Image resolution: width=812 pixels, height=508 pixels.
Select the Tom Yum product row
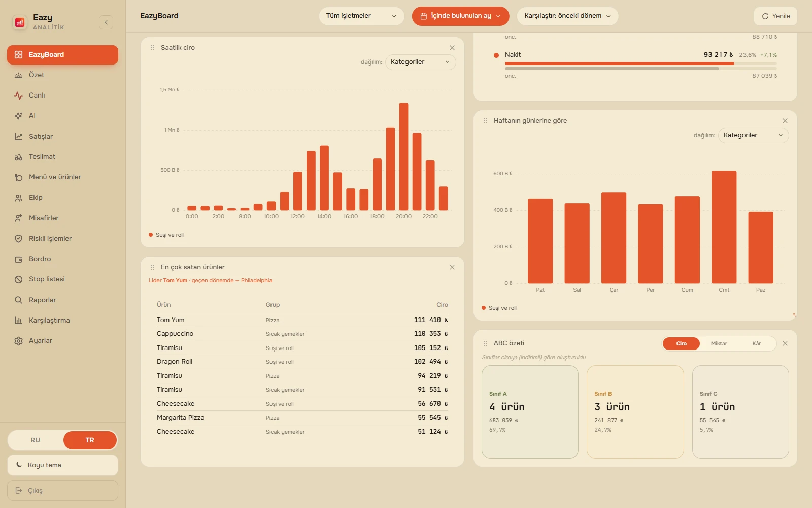[x=302, y=320]
